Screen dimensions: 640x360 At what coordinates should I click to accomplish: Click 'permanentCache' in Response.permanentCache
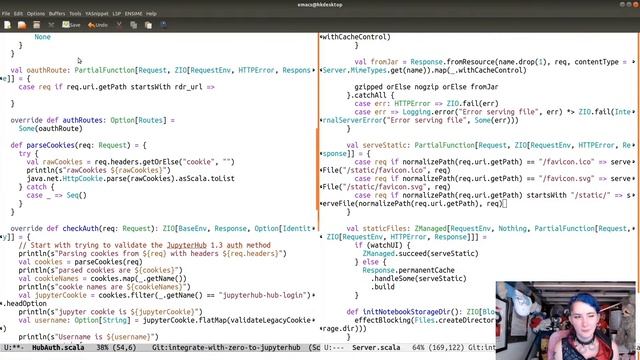coord(426,270)
